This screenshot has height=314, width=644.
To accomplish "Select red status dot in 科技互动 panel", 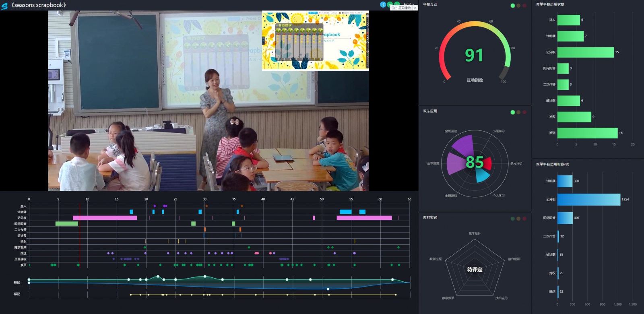I will [524, 6].
